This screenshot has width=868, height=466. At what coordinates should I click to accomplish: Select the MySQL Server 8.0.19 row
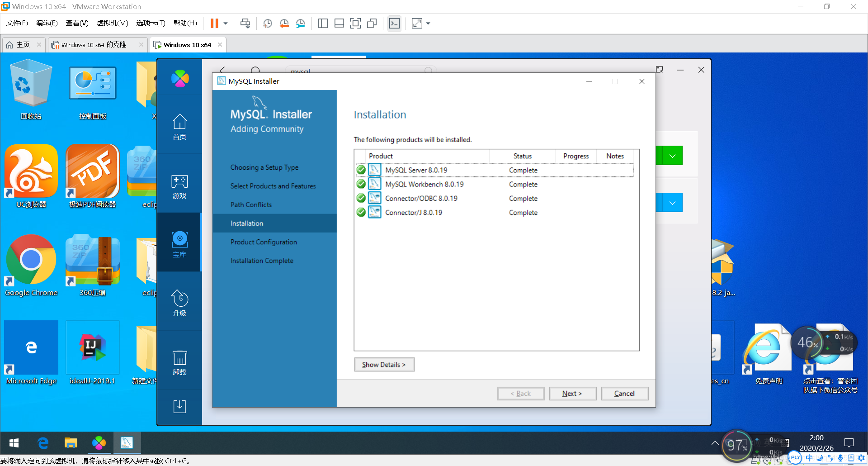click(494, 170)
